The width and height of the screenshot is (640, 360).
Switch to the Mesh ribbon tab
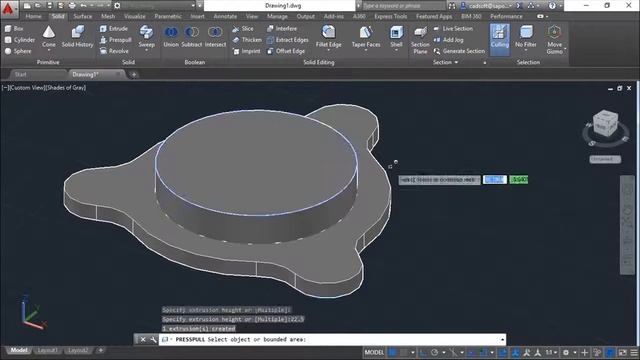pos(108,16)
